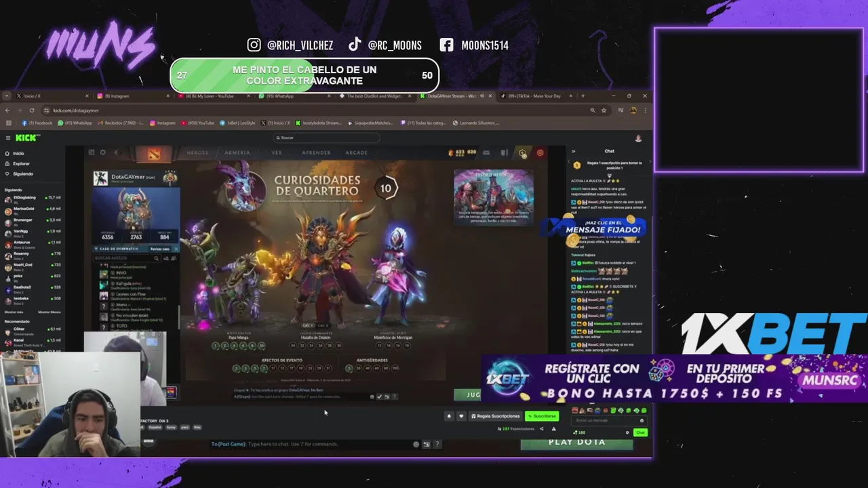The height and width of the screenshot is (488, 868).
Task: Open the chat settings gear icon
Action: pyautogui.click(x=627, y=432)
